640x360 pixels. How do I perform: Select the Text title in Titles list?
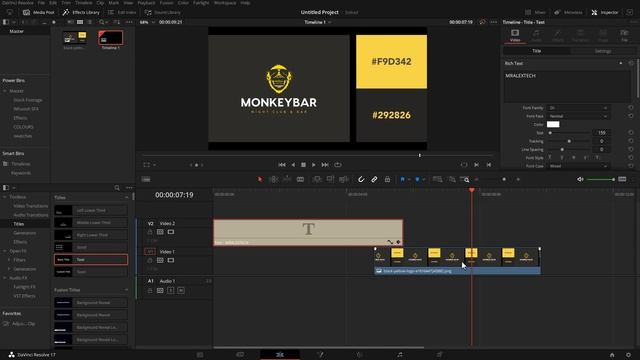[x=91, y=260]
